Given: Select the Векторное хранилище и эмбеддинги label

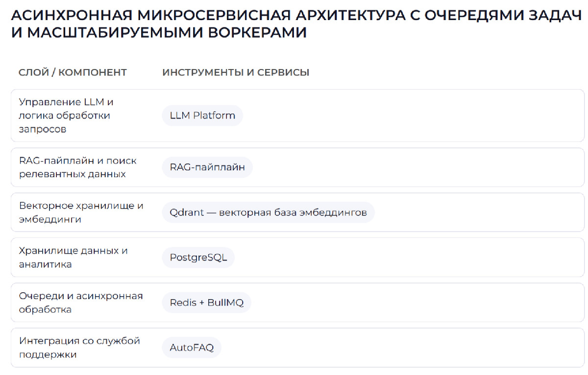Looking at the screenshot, I should click(81, 212).
